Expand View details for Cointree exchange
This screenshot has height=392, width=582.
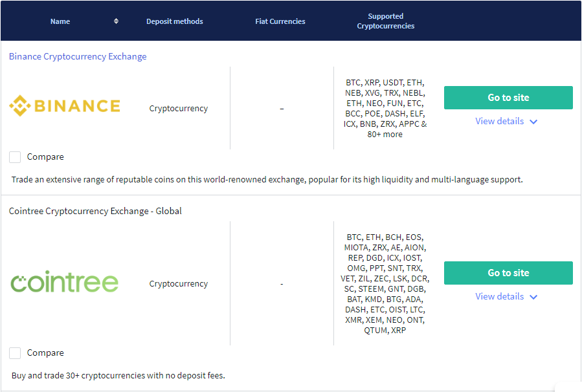tap(500, 297)
